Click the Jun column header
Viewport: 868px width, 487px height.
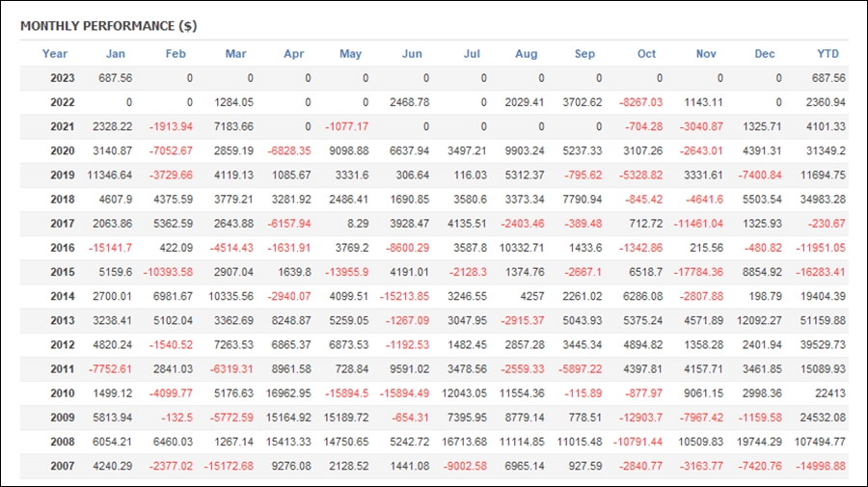point(411,54)
